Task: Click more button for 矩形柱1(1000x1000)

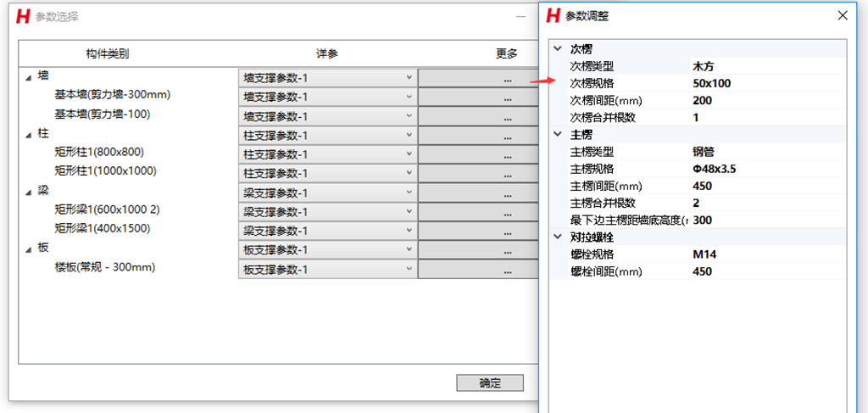Action: click(x=478, y=174)
